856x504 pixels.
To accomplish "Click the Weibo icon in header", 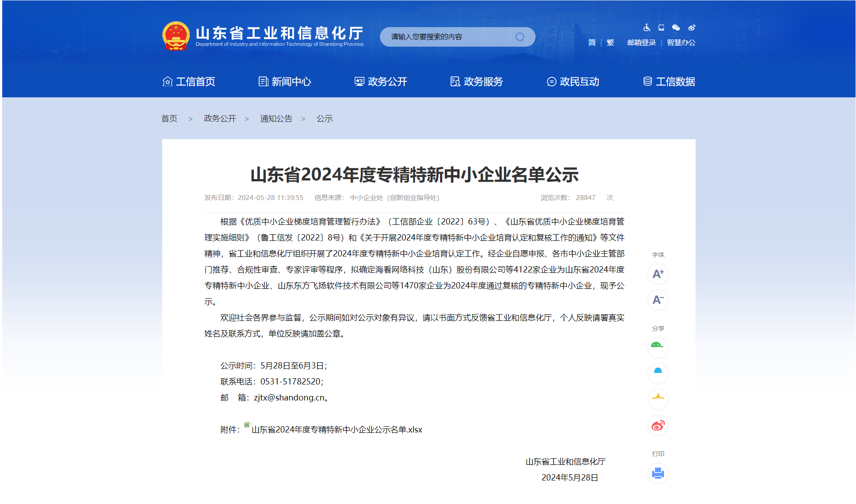I will click(692, 28).
